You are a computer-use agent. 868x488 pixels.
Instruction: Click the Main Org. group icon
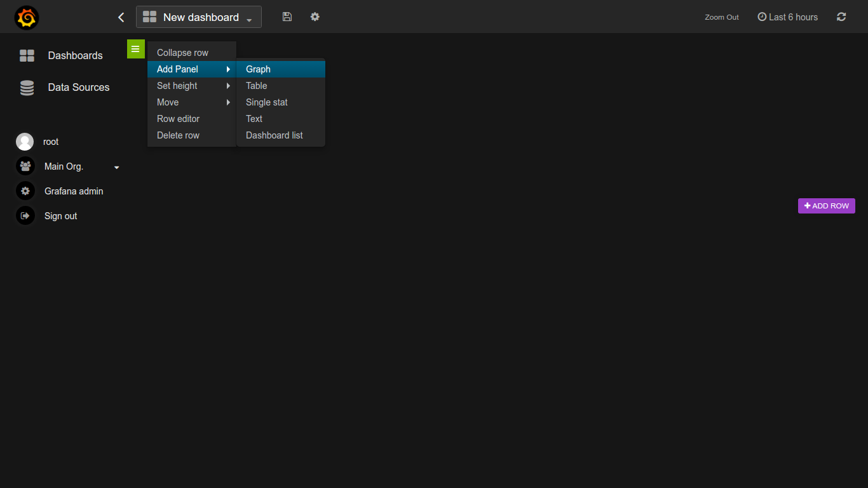pos(25,166)
